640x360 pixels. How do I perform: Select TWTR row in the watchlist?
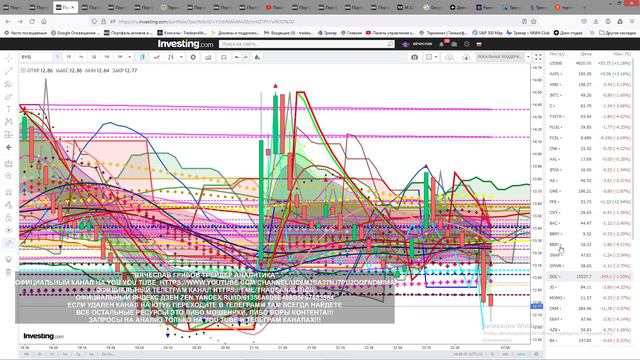coord(590,117)
